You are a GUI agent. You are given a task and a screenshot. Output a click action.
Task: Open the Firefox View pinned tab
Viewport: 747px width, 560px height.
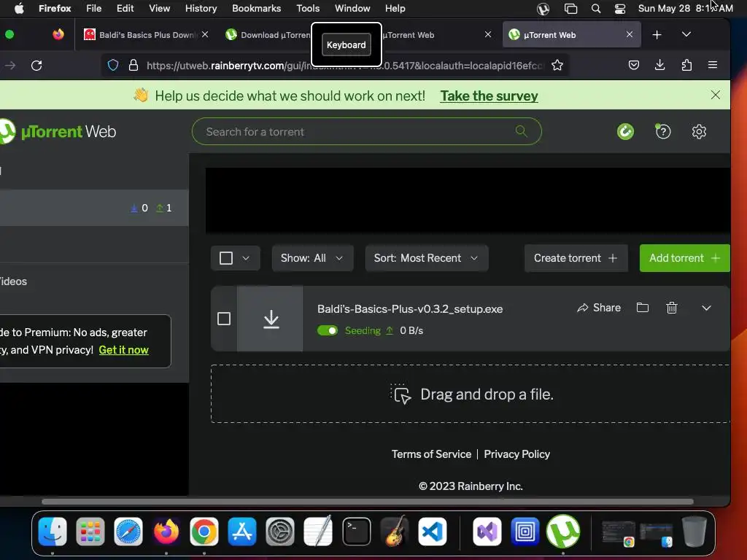[x=58, y=34]
